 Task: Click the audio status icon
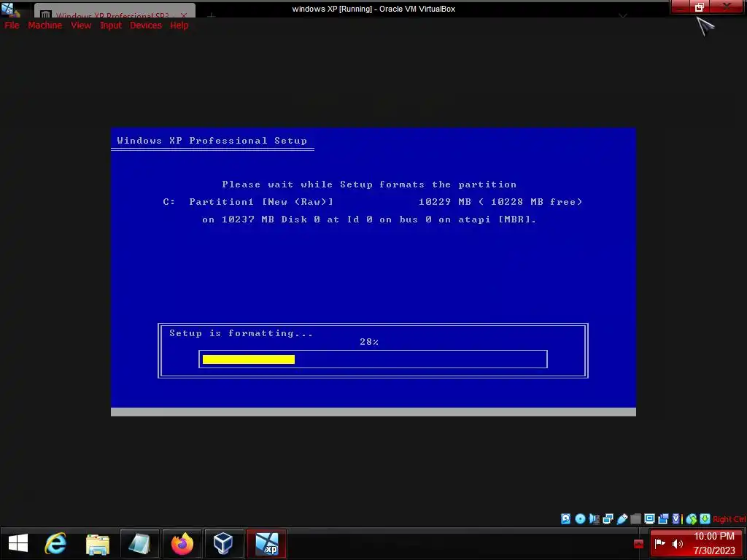coord(594,519)
